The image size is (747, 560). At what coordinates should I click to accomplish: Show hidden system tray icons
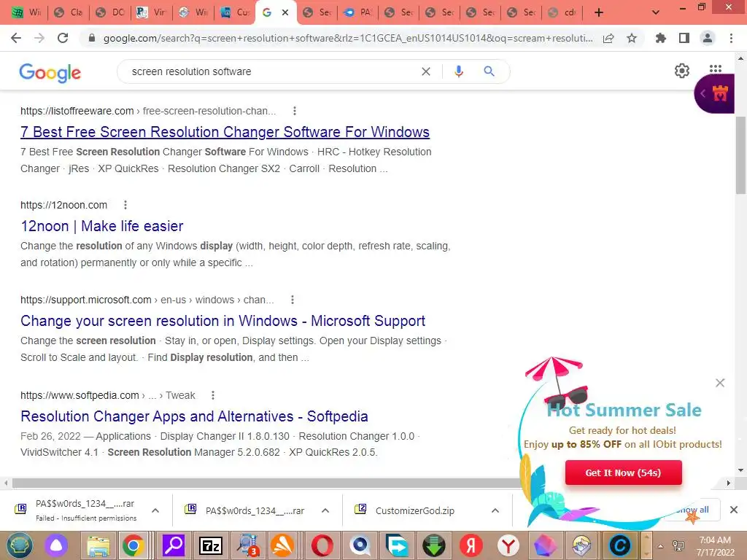tap(660, 546)
